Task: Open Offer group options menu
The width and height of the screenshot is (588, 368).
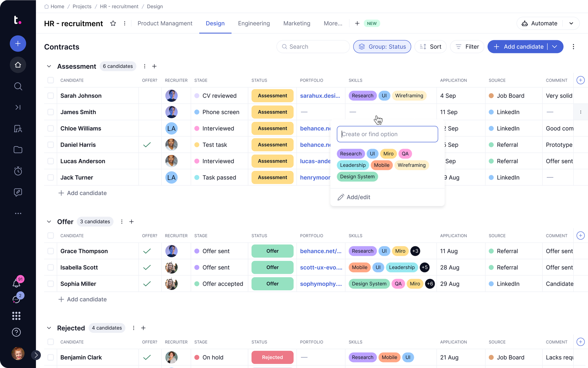Action: [122, 222]
